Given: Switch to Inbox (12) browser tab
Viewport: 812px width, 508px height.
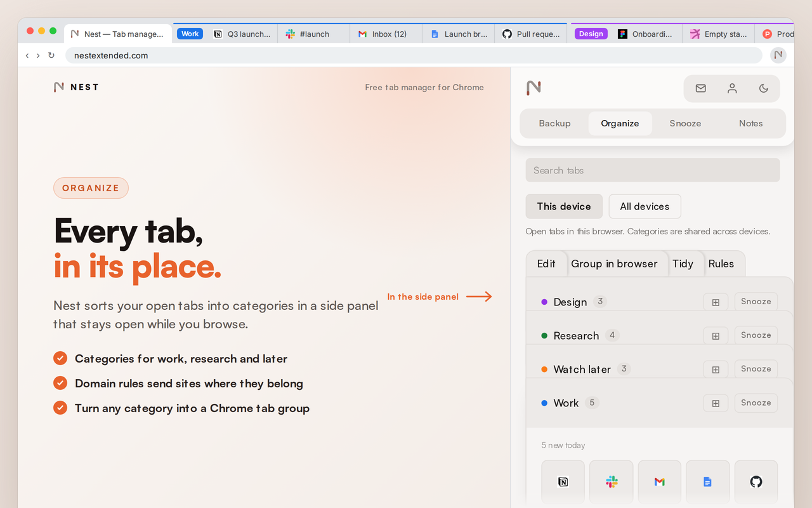Looking at the screenshot, I should click(386, 34).
